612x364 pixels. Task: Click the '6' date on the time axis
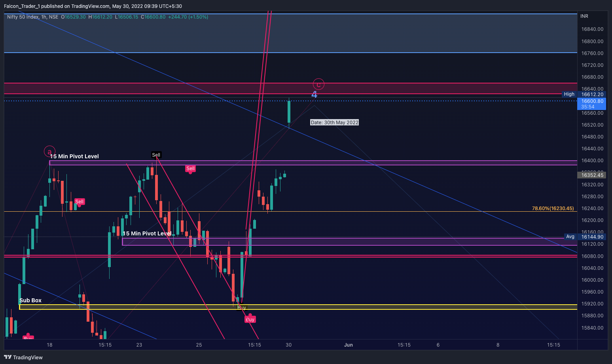coord(438,345)
